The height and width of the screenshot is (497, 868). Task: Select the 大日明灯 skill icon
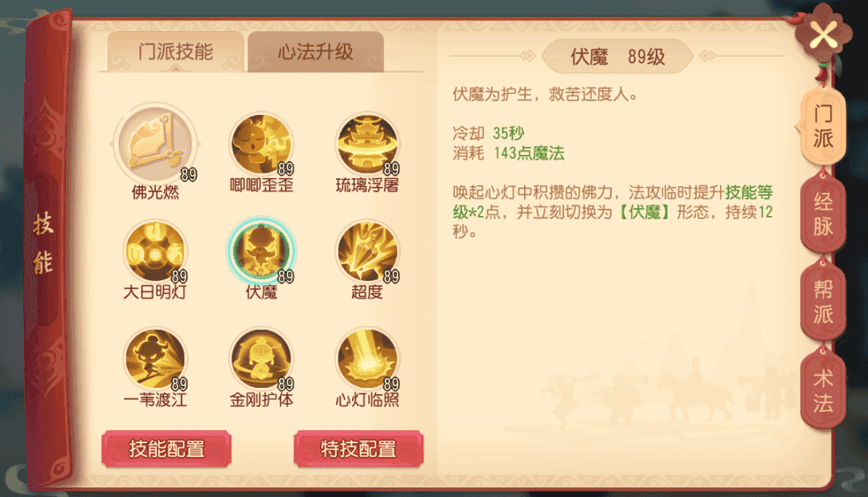[156, 252]
